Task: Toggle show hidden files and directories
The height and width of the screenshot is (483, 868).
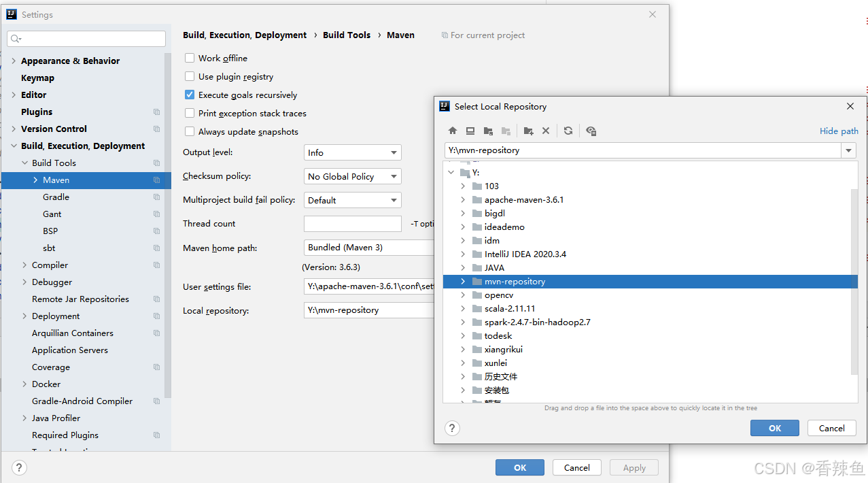Action: tap(591, 131)
